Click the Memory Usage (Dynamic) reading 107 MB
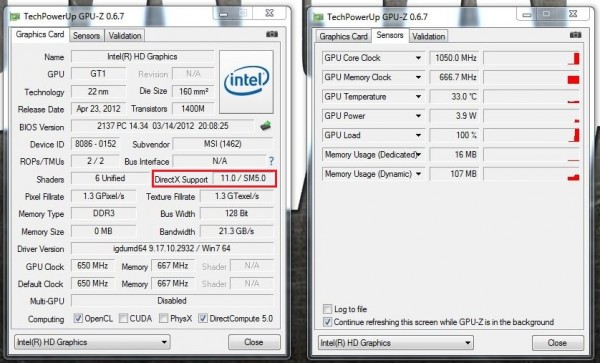Screen dimensions: 600x363 coord(454,174)
